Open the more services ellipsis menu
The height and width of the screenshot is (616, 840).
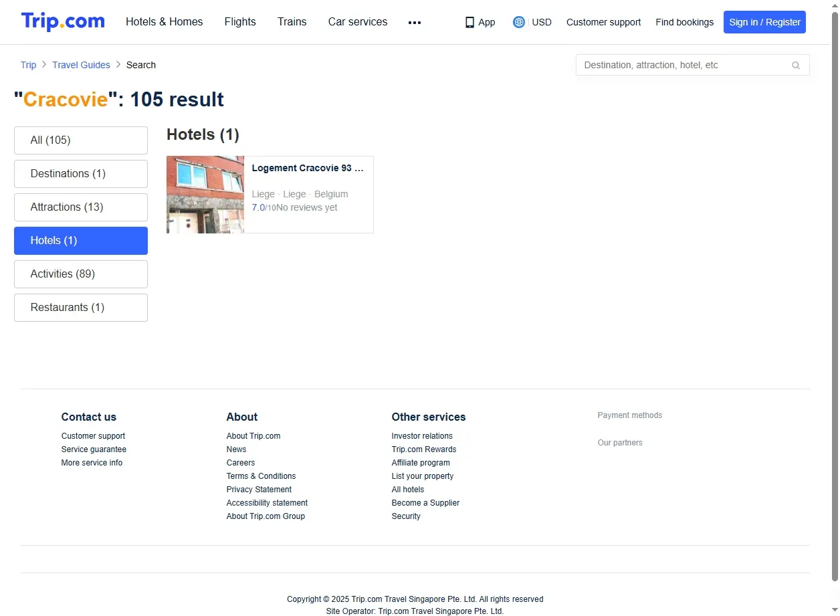pos(415,22)
